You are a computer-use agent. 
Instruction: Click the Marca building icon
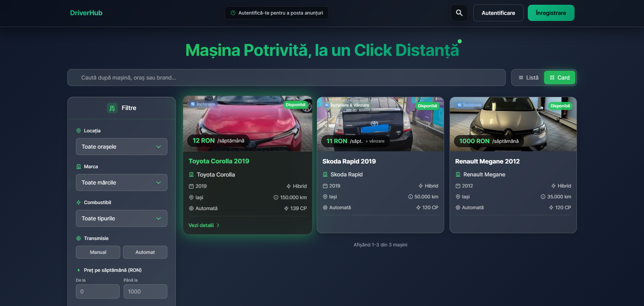click(x=79, y=167)
